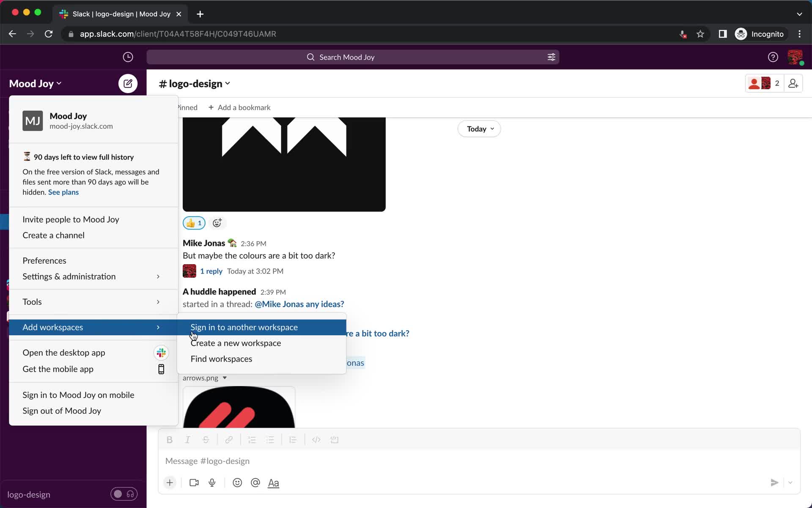Open attachments plus button in composer
Viewport: 812px width, 508px height.
170,483
